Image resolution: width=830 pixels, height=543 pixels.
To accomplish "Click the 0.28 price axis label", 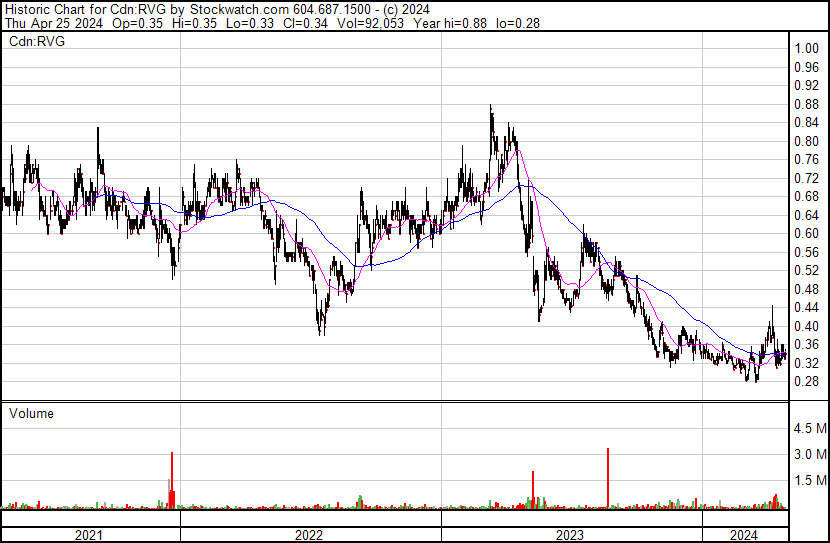I will (807, 382).
